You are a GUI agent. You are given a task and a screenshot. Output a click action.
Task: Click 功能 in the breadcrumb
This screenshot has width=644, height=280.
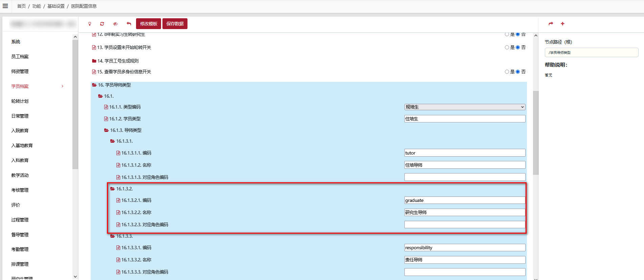coord(37,6)
